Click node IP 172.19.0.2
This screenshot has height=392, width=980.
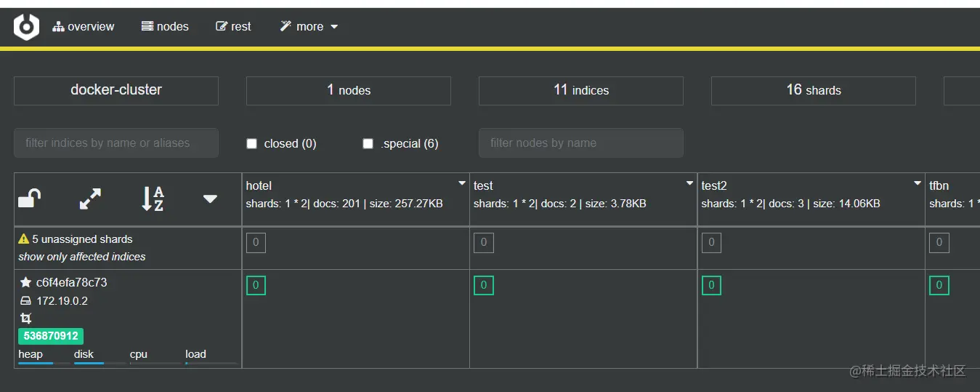(x=62, y=301)
